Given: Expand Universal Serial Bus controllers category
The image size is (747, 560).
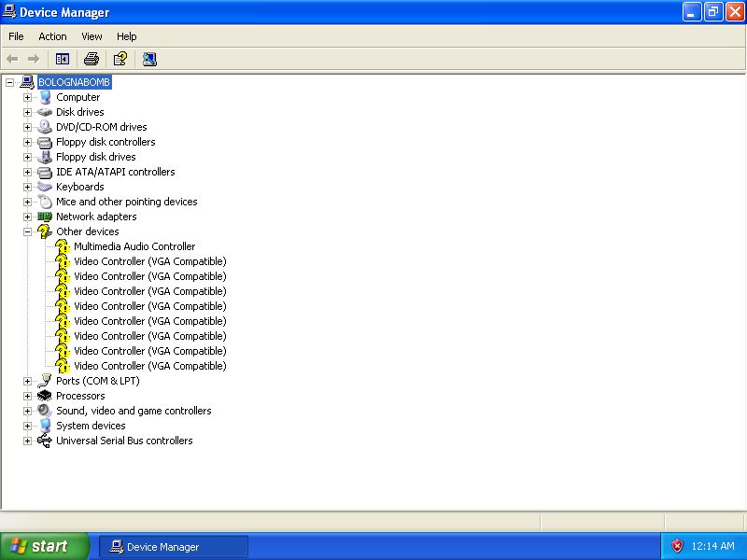Looking at the screenshot, I should click(27, 441).
